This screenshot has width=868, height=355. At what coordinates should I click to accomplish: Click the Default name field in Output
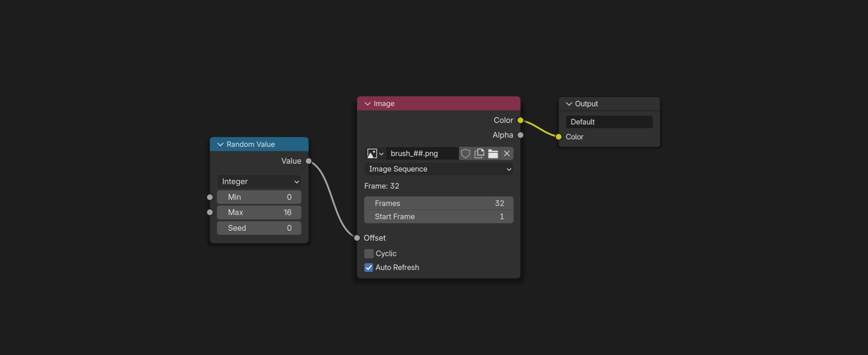click(609, 122)
